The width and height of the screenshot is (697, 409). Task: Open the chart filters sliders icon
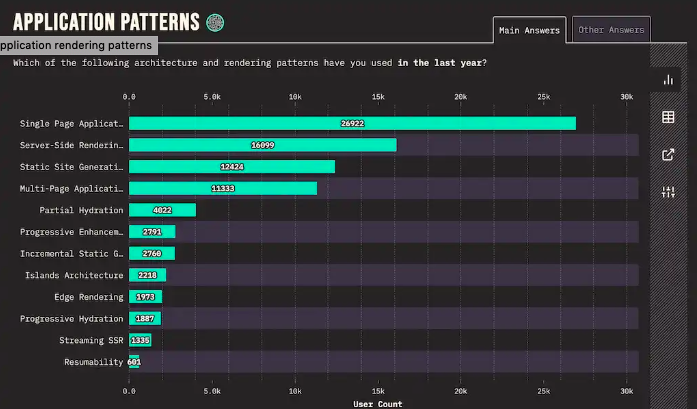669,192
